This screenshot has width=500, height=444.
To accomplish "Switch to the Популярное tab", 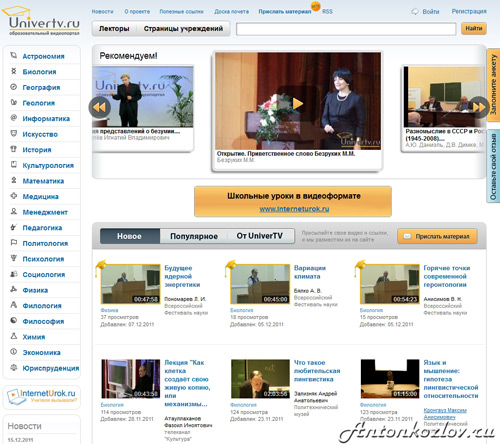I will point(194,236).
